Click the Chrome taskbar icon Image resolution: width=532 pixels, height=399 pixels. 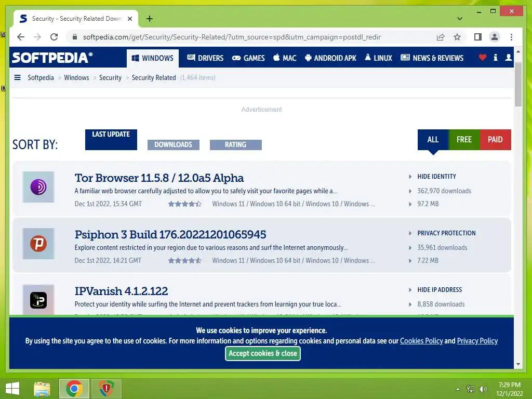point(74,389)
